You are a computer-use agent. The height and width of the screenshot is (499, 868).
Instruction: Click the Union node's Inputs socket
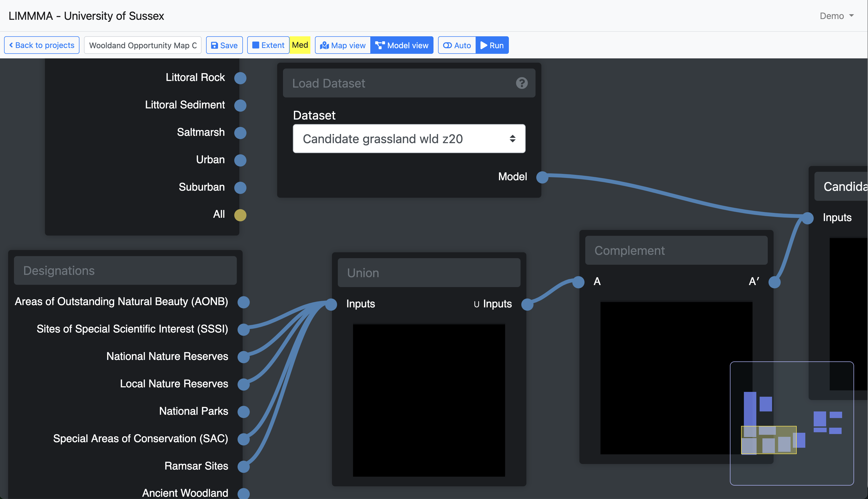coord(331,304)
